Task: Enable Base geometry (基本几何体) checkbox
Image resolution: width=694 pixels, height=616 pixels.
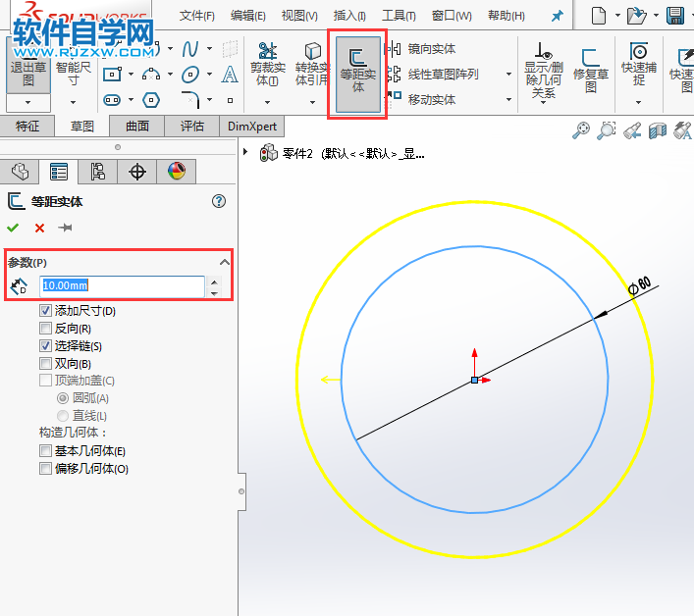Action: click(x=45, y=450)
